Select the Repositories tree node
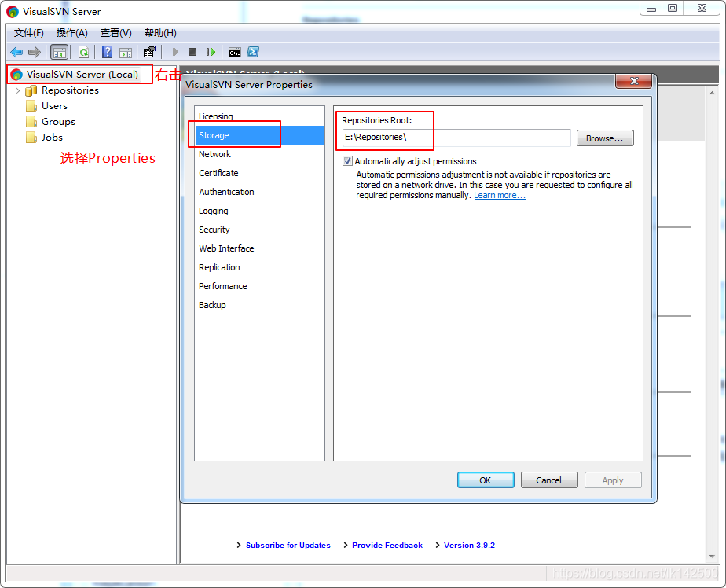 70,90
